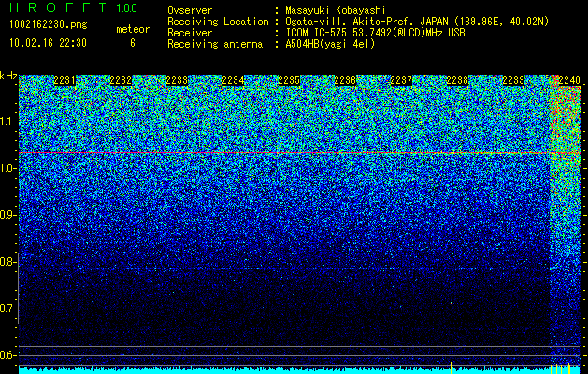Select the 2232 time marker label
The height and width of the screenshot is (374, 588).
tap(121, 80)
